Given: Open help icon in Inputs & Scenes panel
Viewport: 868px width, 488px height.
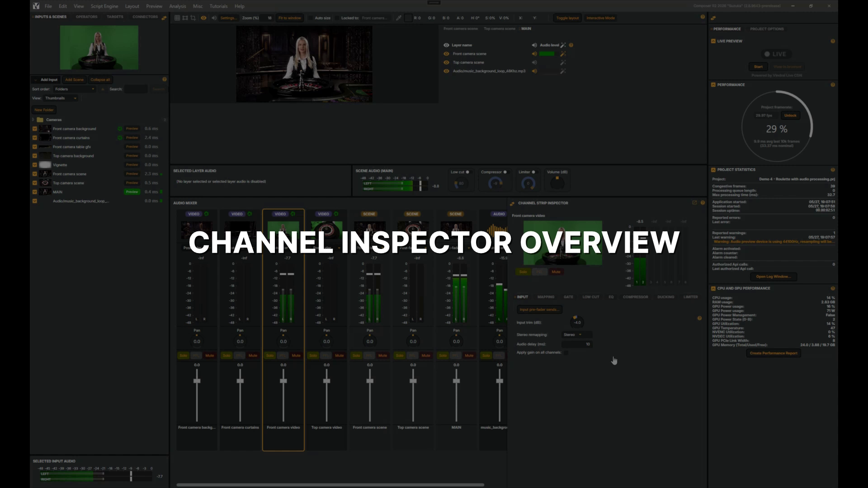Looking at the screenshot, I should tap(165, 80).
